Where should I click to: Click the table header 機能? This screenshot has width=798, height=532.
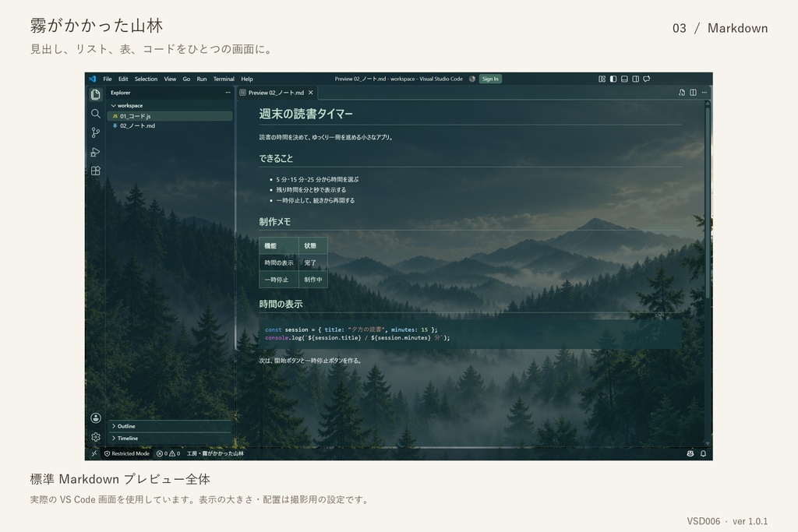point(279,245)
